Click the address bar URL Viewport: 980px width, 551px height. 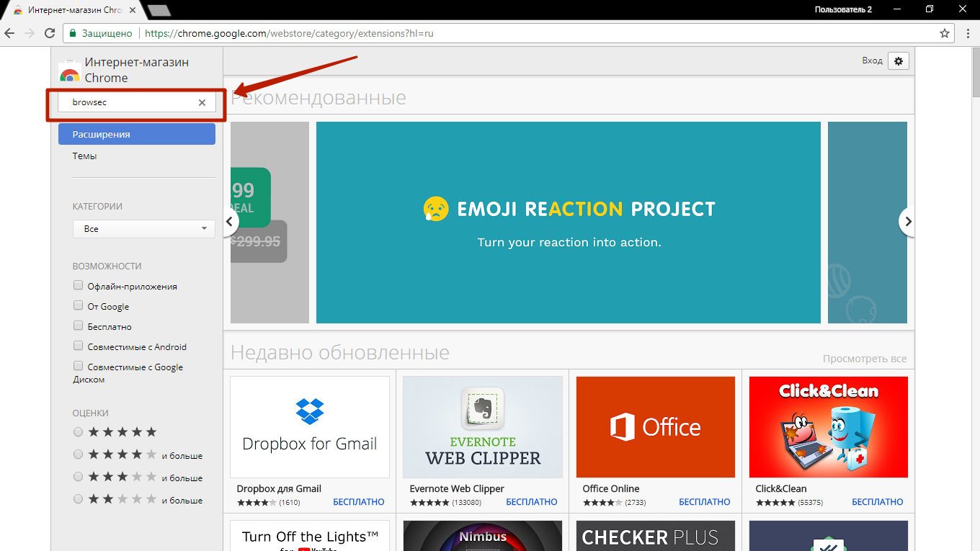tap(289, 33)
